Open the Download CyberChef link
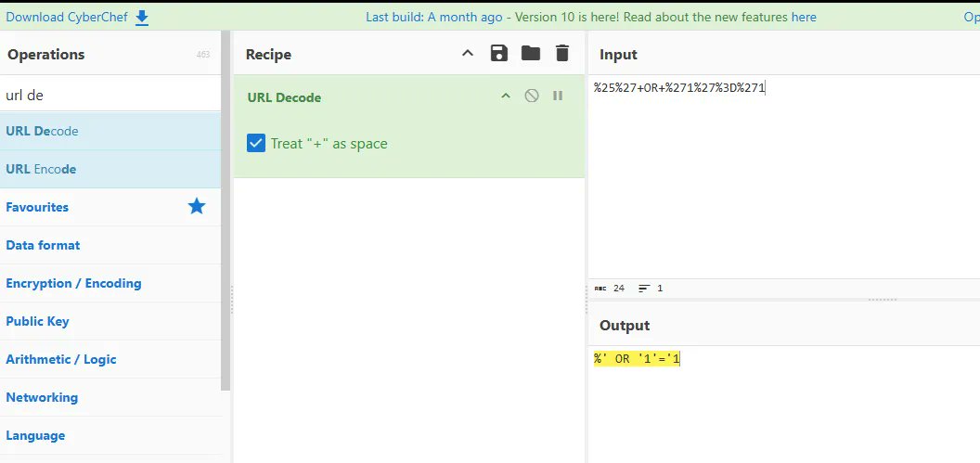This screenshot has height=463, width=980. (66, 17)
